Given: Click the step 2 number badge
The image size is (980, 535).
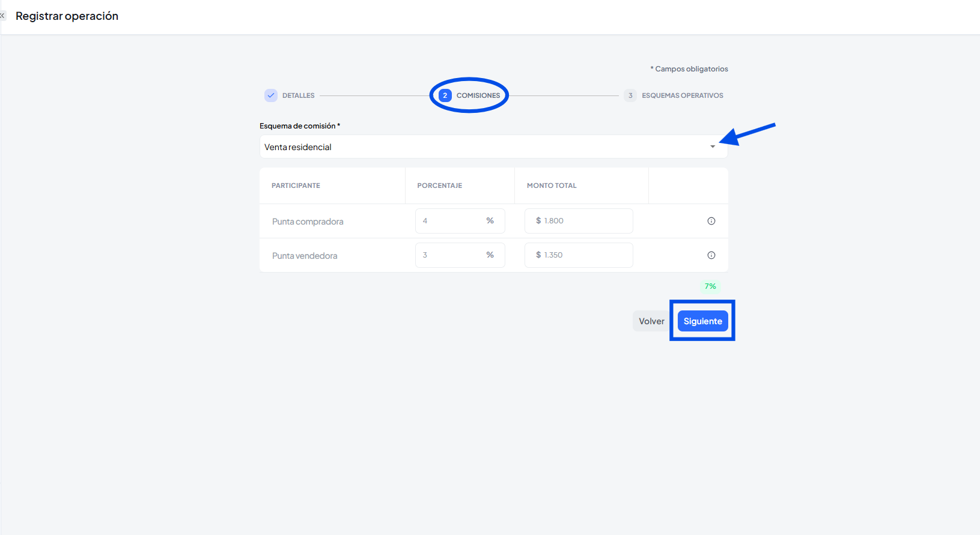Looking at the screenshot, I should (x=445, y=95).
